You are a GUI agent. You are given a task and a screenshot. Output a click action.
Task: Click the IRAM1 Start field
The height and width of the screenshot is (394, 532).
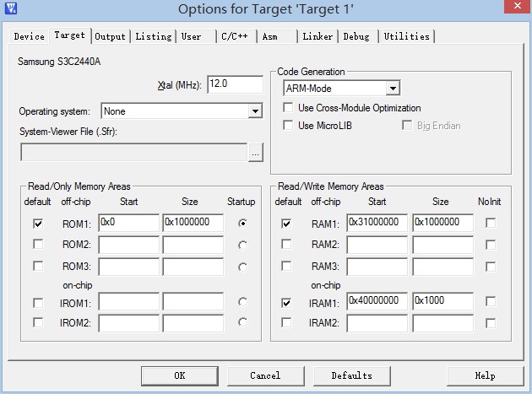click(377, 301)
